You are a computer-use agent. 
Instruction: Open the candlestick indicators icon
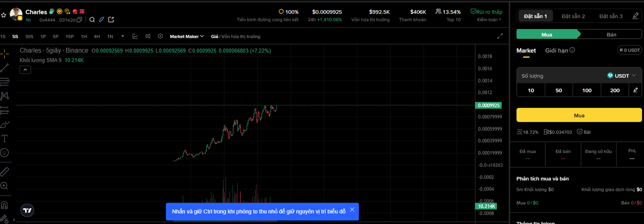click(x=148, y=37)
